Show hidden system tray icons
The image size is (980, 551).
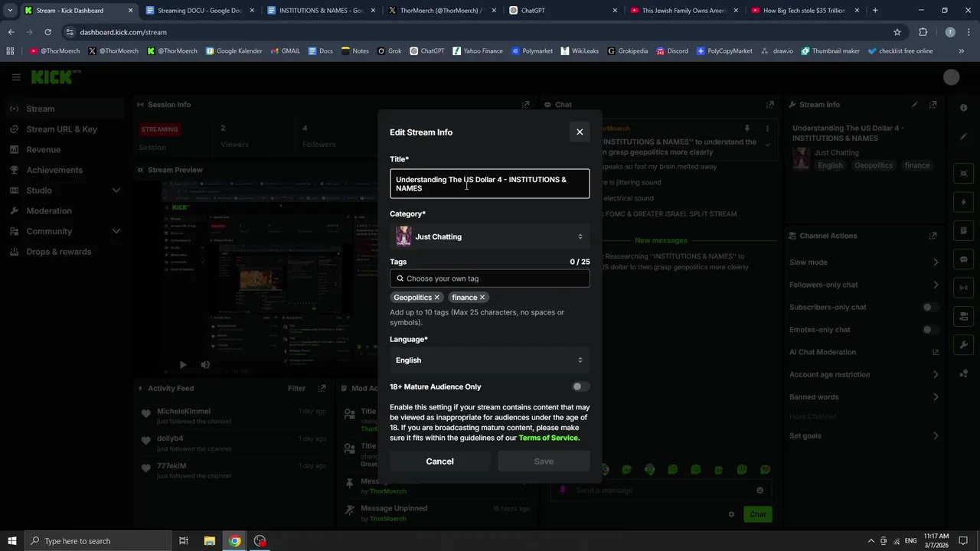[x=871, y=541]
